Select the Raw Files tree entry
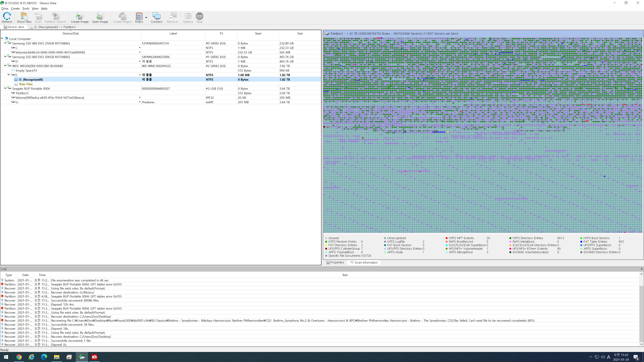This screenshot has height=362, width=644. 26,84
